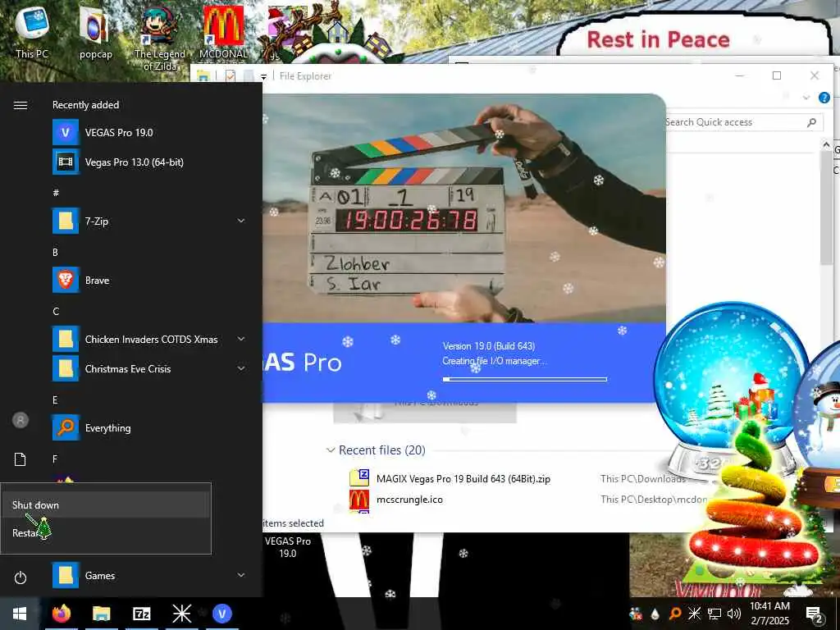Open the network tray icon

pos(714,614)
